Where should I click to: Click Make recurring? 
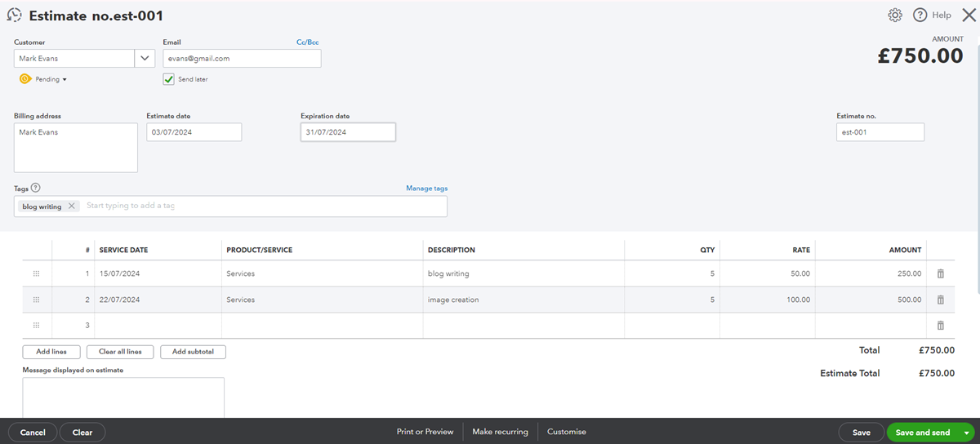[500, 432]
